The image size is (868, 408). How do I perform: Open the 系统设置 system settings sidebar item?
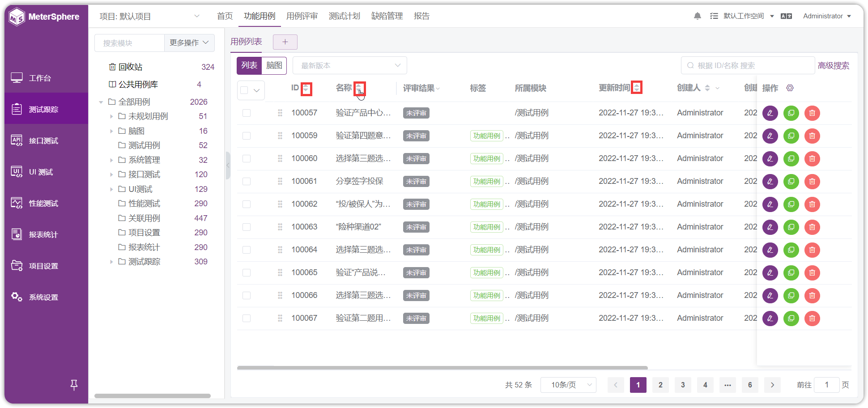[x=46, y=297]
